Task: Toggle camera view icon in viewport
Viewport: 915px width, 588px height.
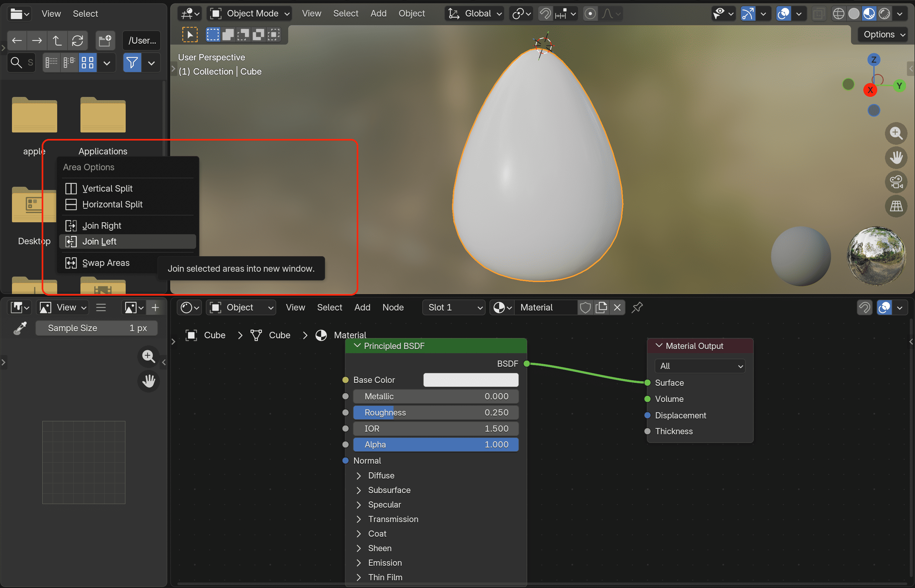Action: tap(896, 182)
